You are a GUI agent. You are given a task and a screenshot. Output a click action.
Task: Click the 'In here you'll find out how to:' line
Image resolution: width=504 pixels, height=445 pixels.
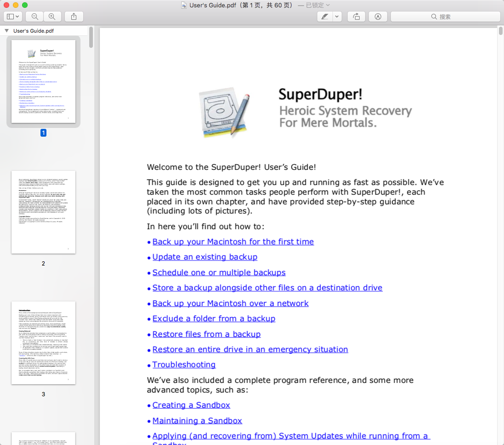tap(206, 226)
